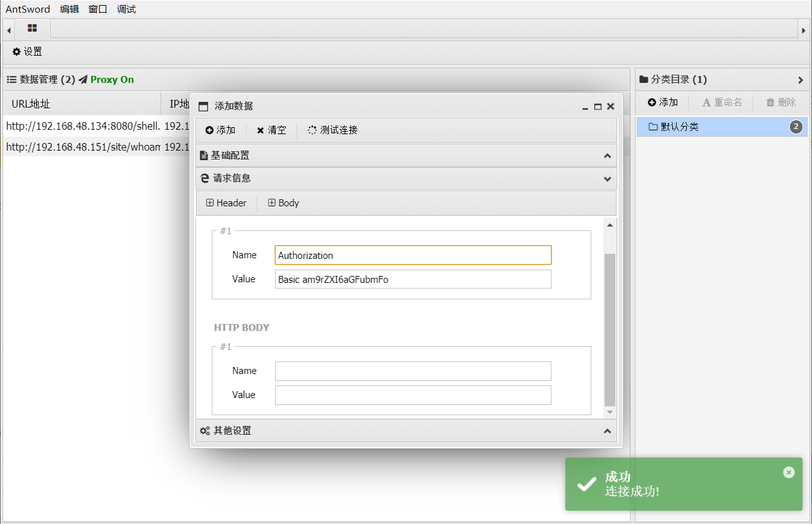The height and width of the screenshot is (524, 812).
Task: Click the URL地址 column header
Action: [82, 104]
